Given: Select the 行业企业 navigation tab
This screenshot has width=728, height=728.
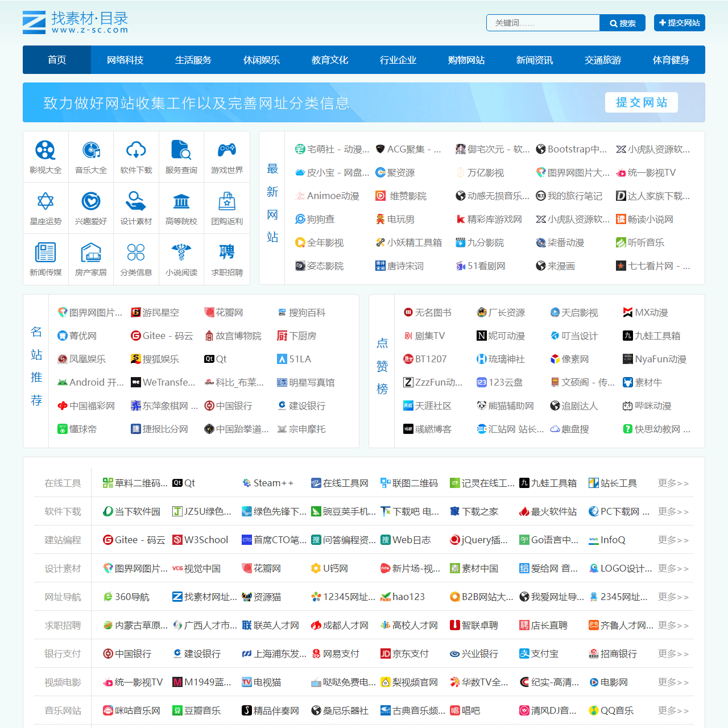Looking at the screenshot, I should coord(398,60).
